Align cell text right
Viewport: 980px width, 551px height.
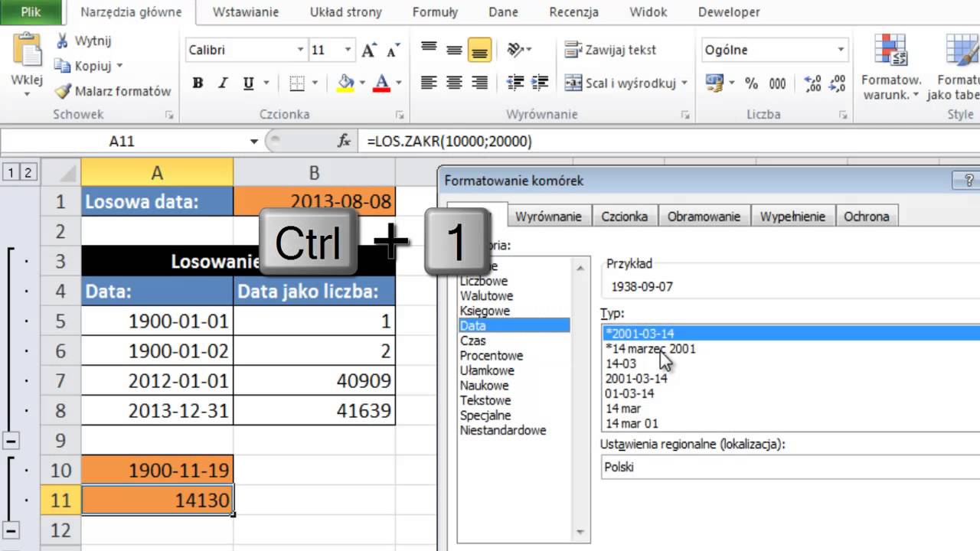479,83
